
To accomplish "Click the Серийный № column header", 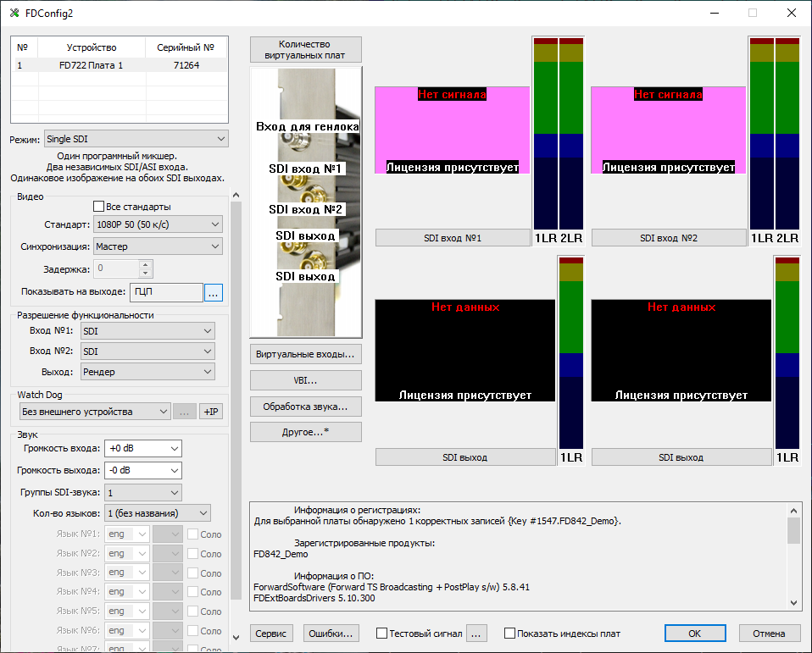I will click(x=186, y=47).
